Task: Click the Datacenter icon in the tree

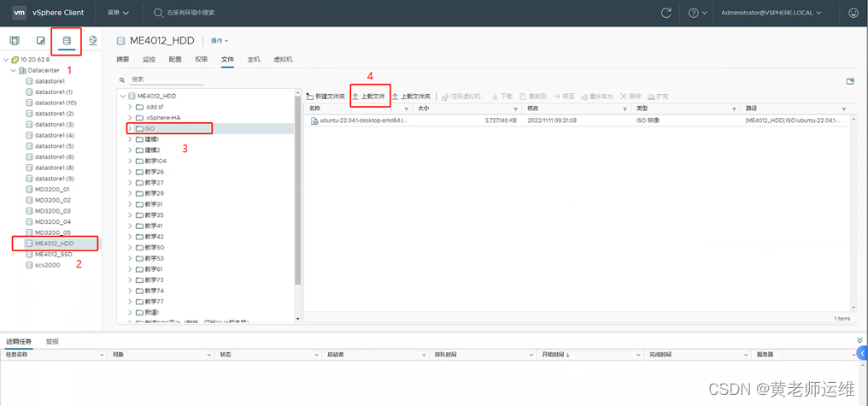Action: [x=22, y=70]
